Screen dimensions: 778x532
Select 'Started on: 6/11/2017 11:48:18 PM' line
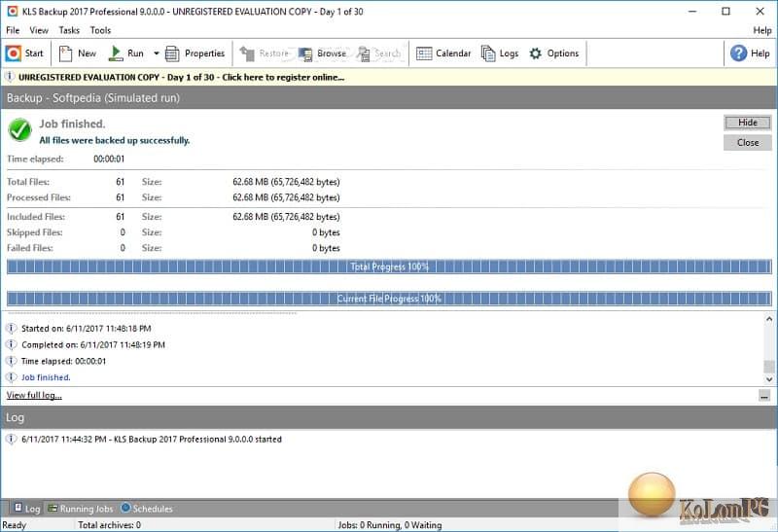87,329
